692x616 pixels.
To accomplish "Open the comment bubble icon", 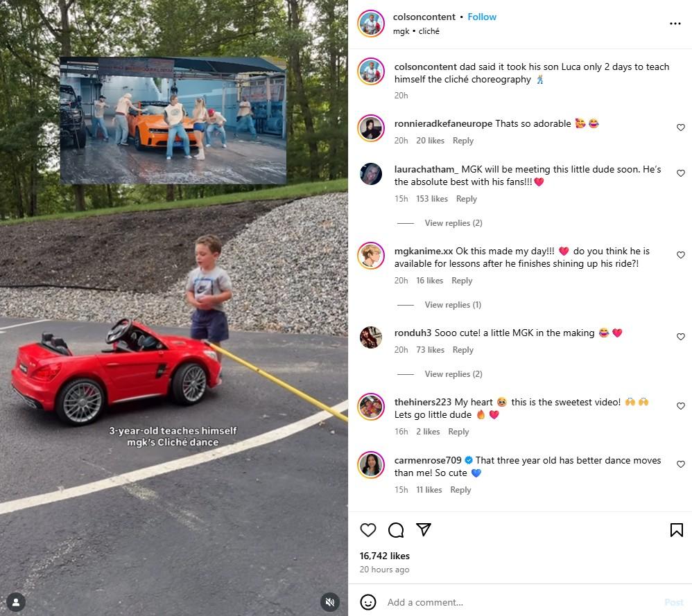I will 396,529.
